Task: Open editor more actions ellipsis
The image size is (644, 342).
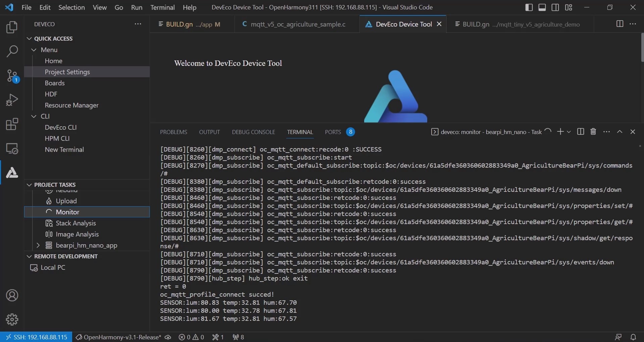Action: [633, 24]
